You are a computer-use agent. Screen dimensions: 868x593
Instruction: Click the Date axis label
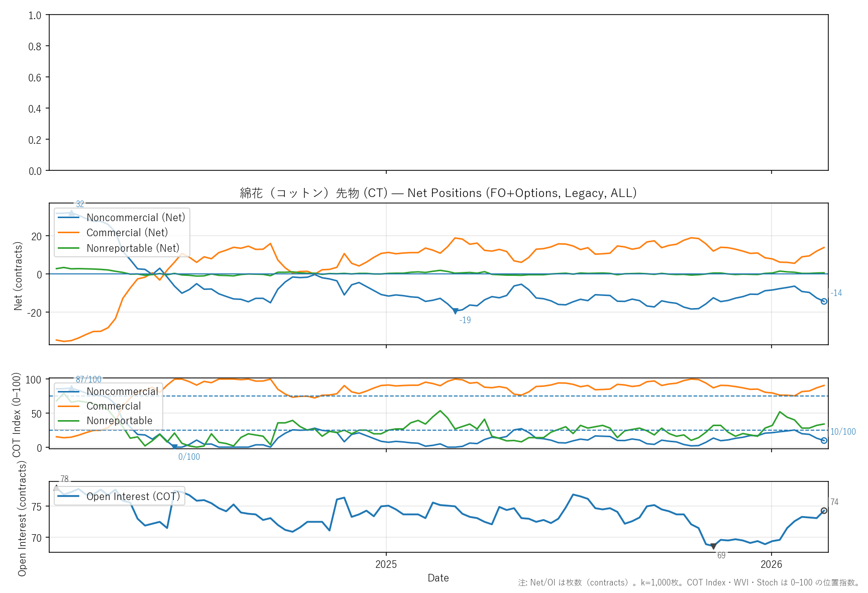tap(438, 578)
